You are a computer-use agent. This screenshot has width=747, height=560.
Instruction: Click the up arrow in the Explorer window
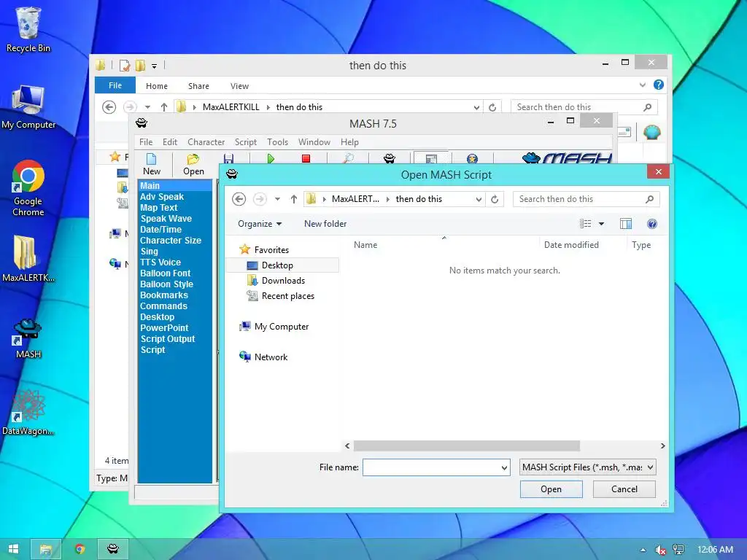click(x=164, y=107)
